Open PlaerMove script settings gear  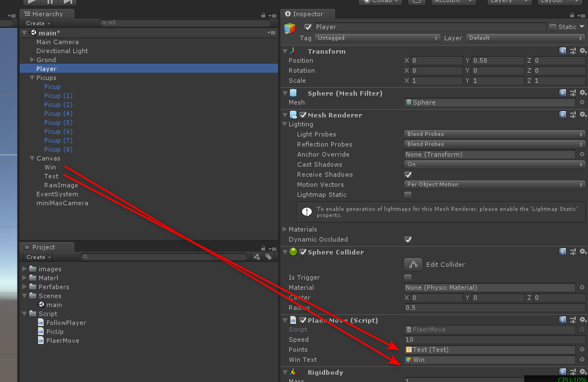583,320
